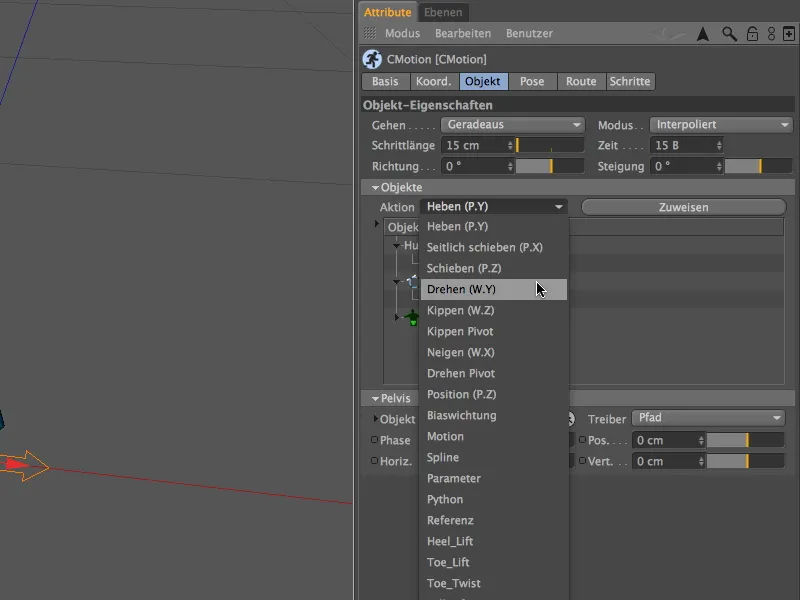Select the arrow navigation icon in the Attribute toolbar
This screenshot has width=800, height=600.
coord(703,33)
